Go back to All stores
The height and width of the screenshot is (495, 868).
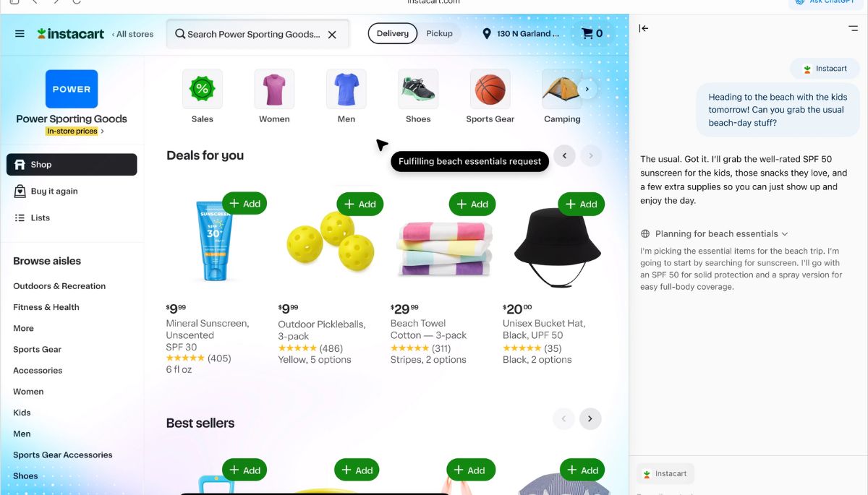pos(132,34)
